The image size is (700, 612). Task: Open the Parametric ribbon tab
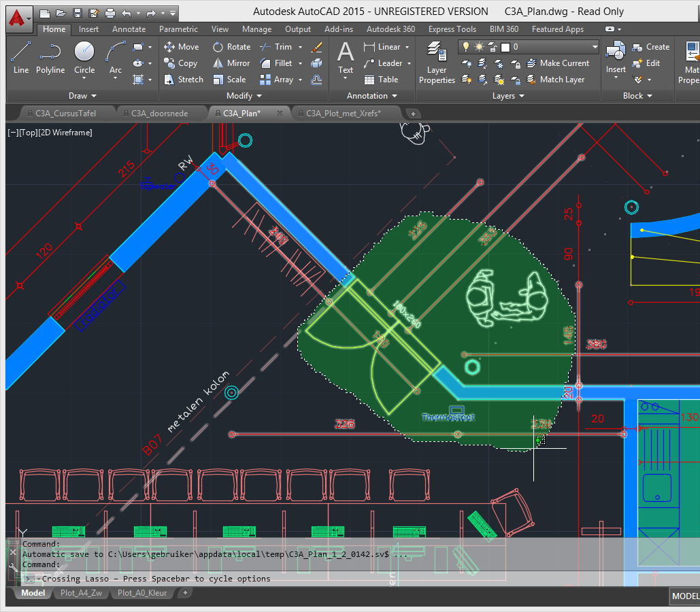pyautogui.click(x=178, y=29)
